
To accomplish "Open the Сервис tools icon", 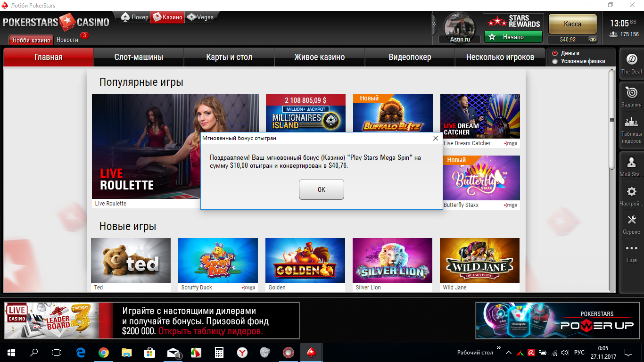I will point(631,220).
